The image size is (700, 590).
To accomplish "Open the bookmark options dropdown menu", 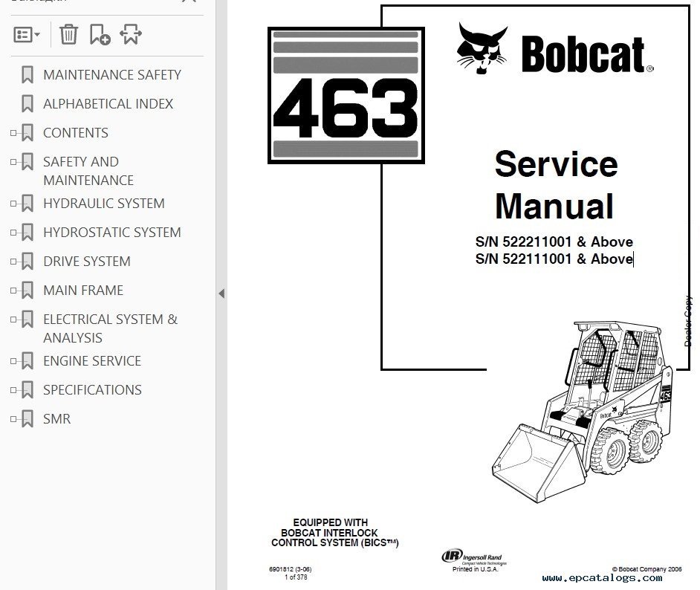I will (x=27, y=34).
